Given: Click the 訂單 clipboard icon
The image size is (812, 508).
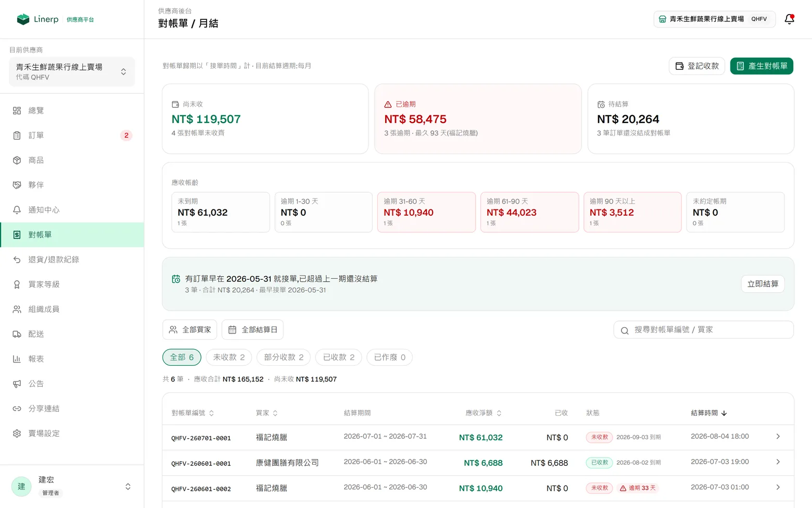Looking at the screenshot, I should (17, 135).
